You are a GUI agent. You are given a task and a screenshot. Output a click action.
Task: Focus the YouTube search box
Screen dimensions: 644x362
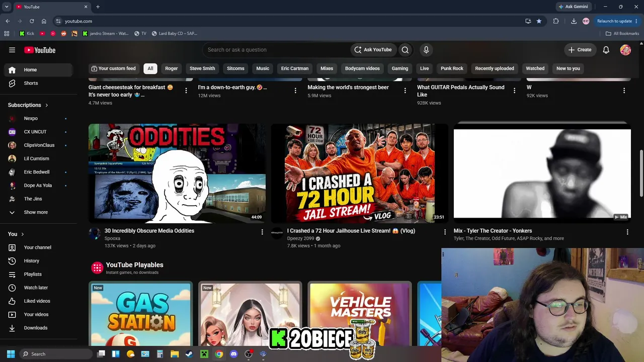(x=277, y=50)
